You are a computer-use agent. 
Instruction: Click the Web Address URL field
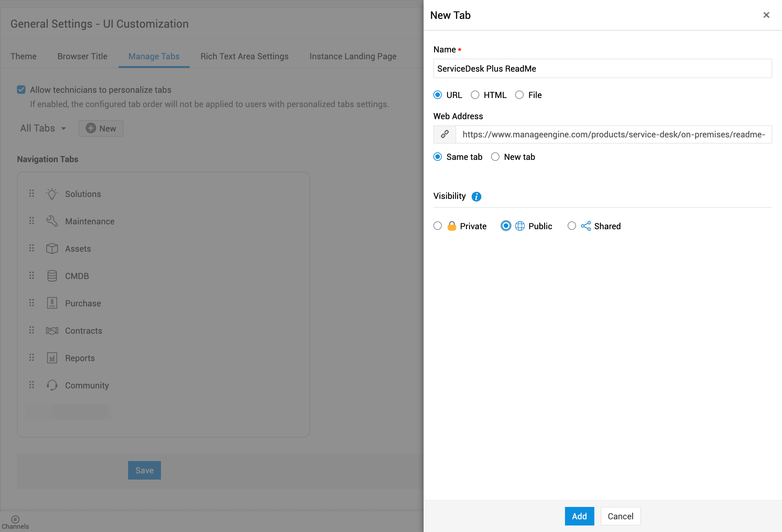pyautogui.click(x=614, y=134)
